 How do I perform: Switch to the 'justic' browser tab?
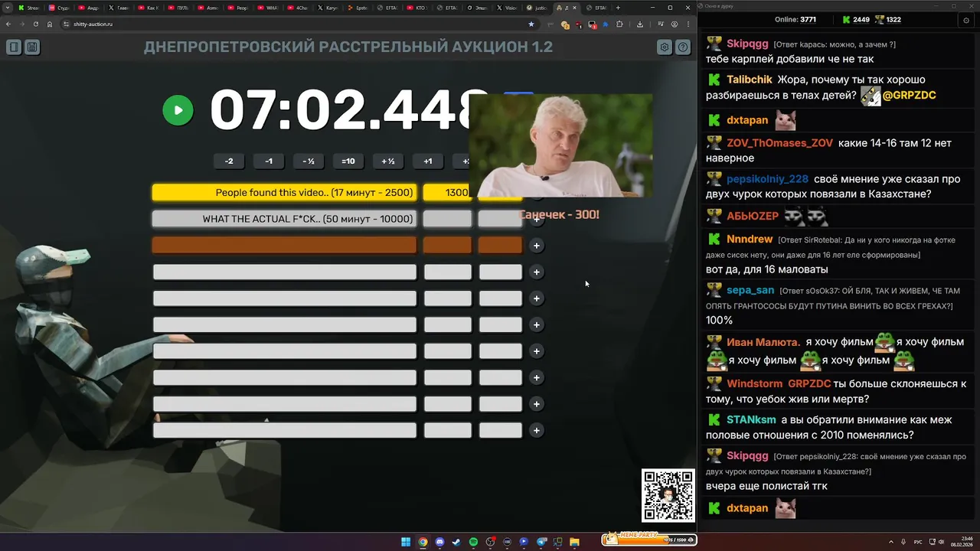(x=537, y=8)
